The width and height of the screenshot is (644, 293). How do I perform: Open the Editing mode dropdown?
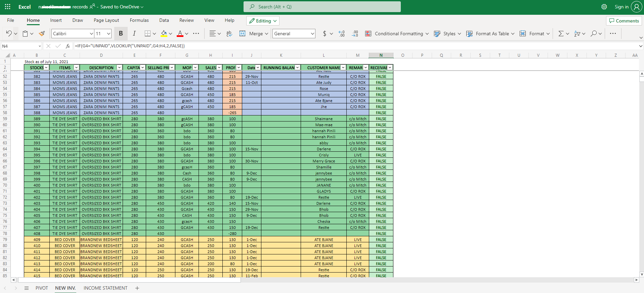tap(263, 21)
